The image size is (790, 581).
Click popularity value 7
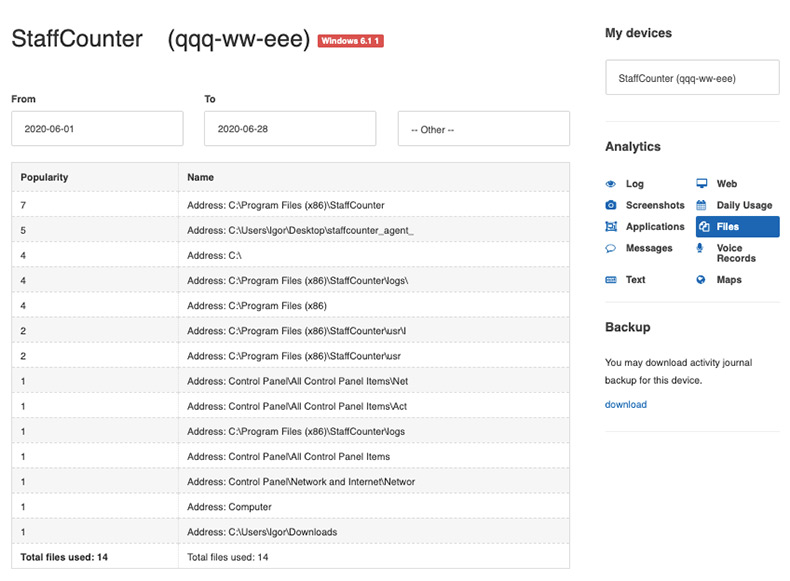(x=23, y=205)
